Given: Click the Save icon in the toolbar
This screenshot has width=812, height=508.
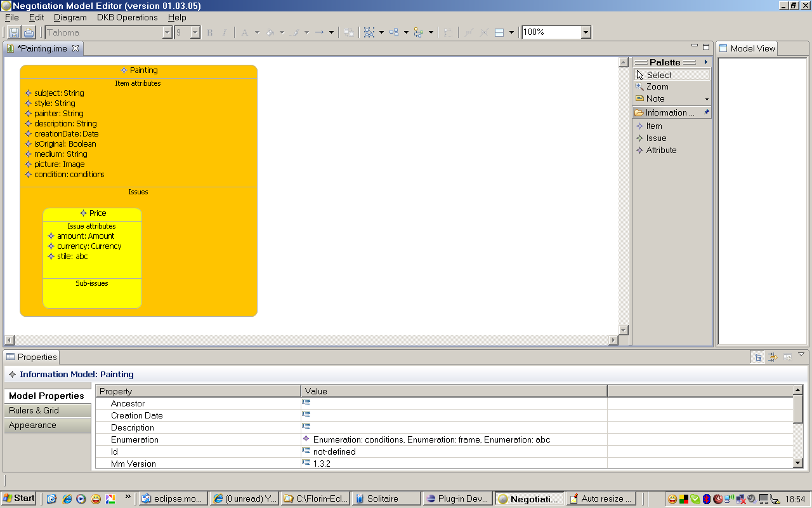Looking at the screenshot, I should tap(13, 32).
